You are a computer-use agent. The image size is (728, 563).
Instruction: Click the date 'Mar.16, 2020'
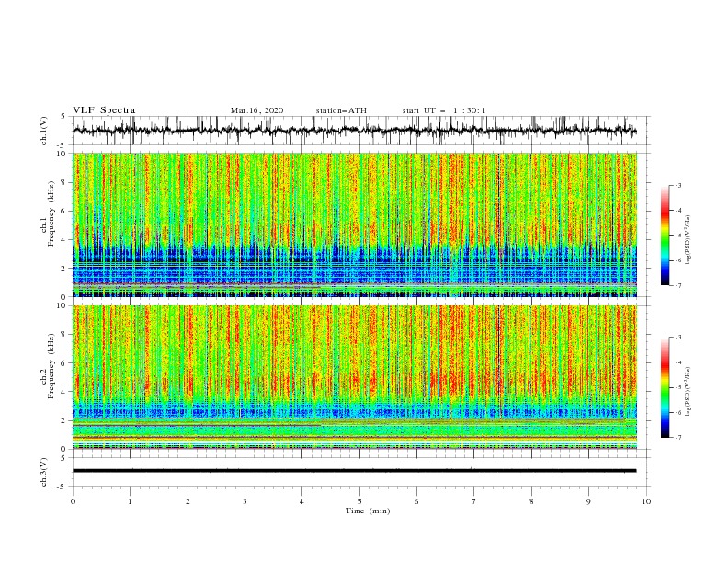pyautogui.click(x=256, y=110)
